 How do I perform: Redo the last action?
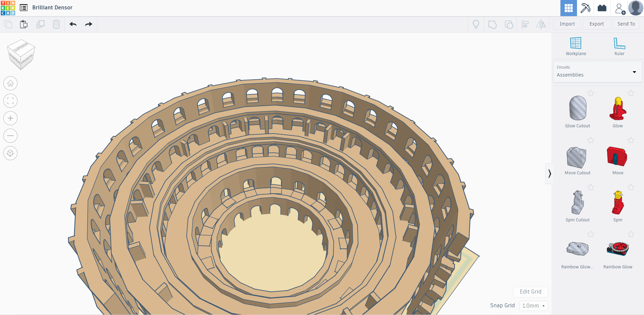[x=89, y=24]
